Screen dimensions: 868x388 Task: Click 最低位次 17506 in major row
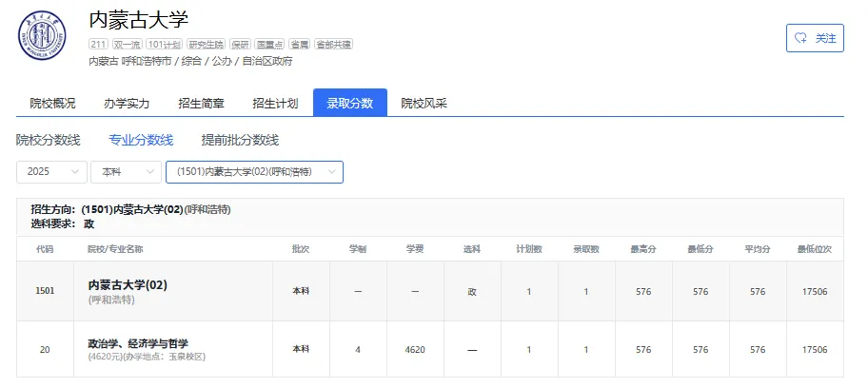pos(815,349)
